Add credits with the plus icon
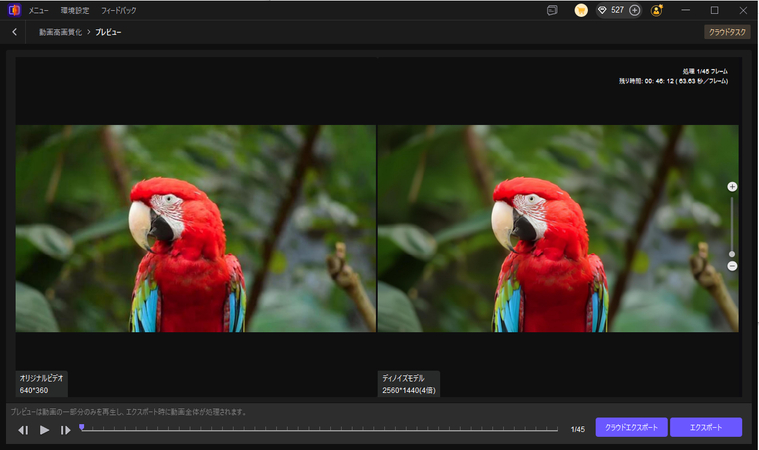759x450 pixels. (x=634, y=10)
